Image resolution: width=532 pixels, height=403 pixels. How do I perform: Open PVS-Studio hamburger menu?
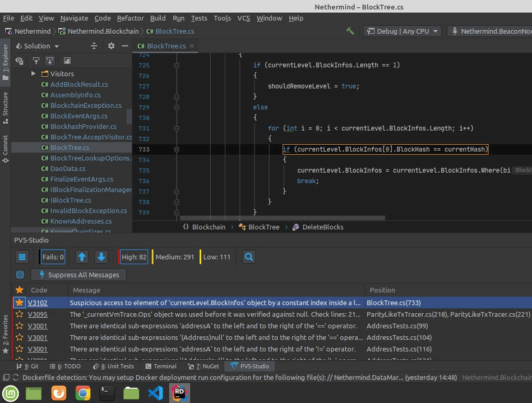(x=22, y=257)
